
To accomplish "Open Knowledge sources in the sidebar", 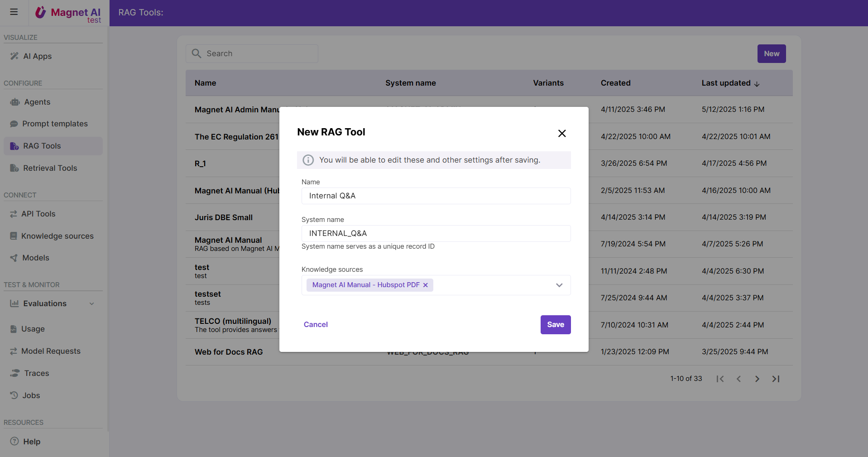I will coord(57,236).
